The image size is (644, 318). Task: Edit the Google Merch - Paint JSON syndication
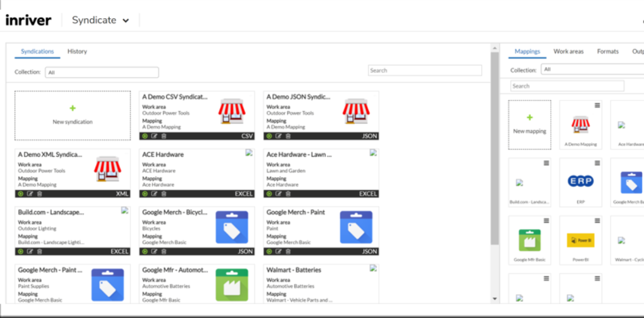pos(279,251)
